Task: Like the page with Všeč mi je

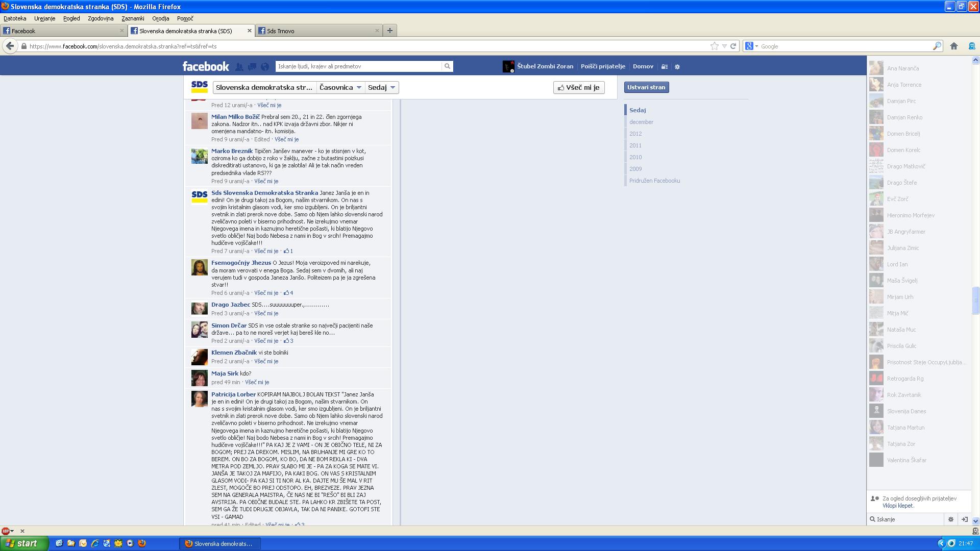Action: coord(579,87)
